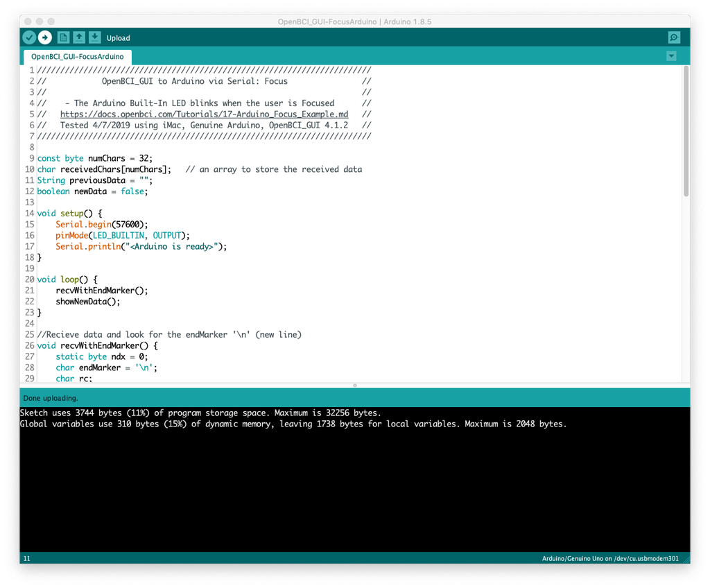Open the Serial Monitor magnifier icon
710x588 pixels.
tap(673, 37)
